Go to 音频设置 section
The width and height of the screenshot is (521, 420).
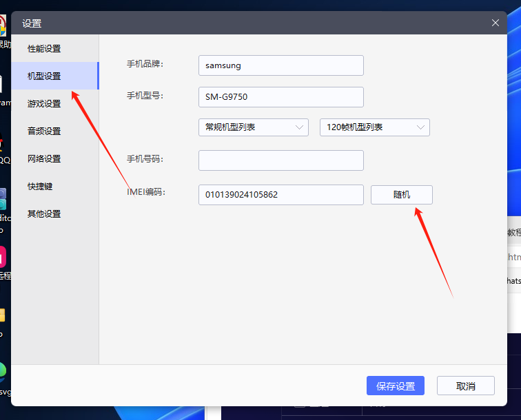tap(44, 131)
